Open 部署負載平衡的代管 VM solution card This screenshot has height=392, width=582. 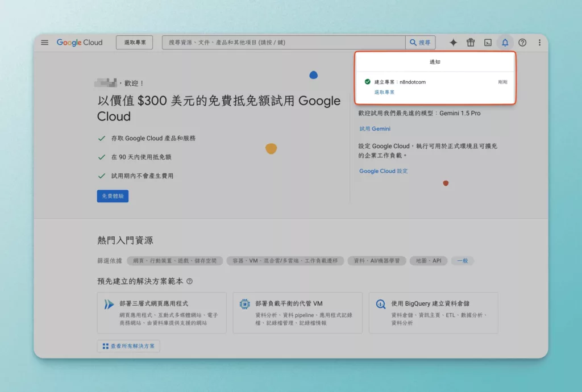[298, 312]
